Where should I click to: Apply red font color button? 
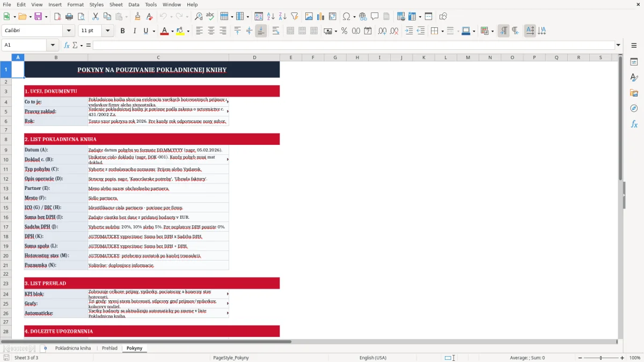[x=164, y=31]
